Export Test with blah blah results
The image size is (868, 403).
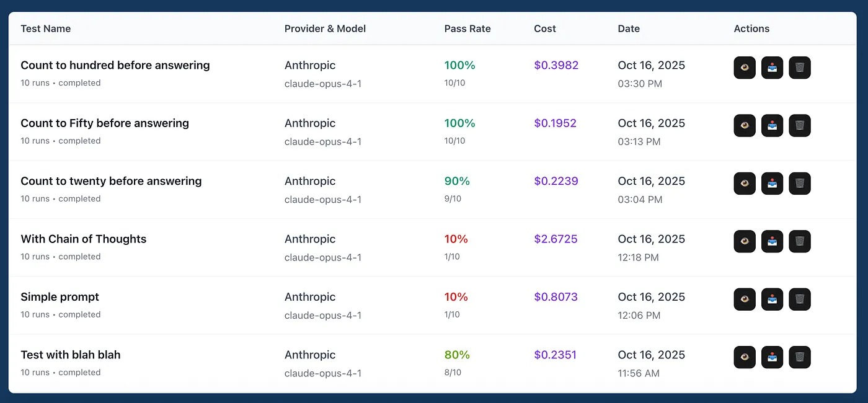(x=772, y=357)
